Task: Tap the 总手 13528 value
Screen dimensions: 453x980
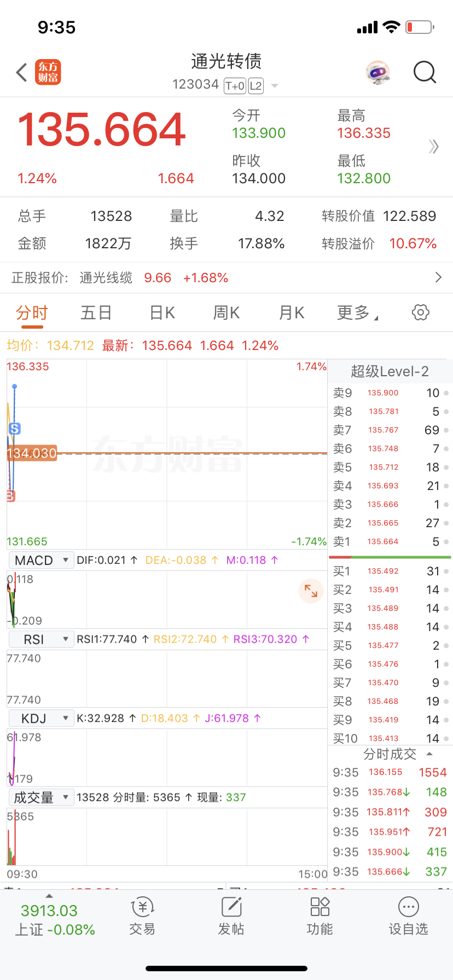Action: 112,216
